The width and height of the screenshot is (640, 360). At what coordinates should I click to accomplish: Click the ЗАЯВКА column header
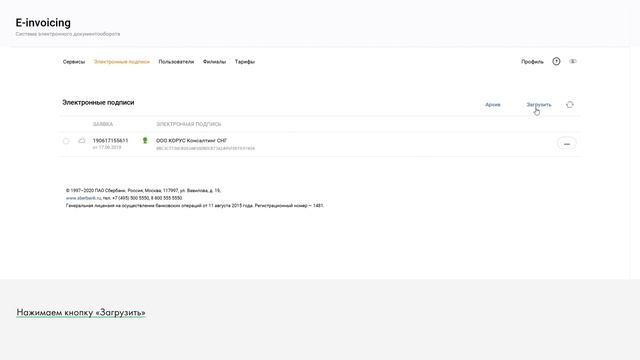coord(103,124)
